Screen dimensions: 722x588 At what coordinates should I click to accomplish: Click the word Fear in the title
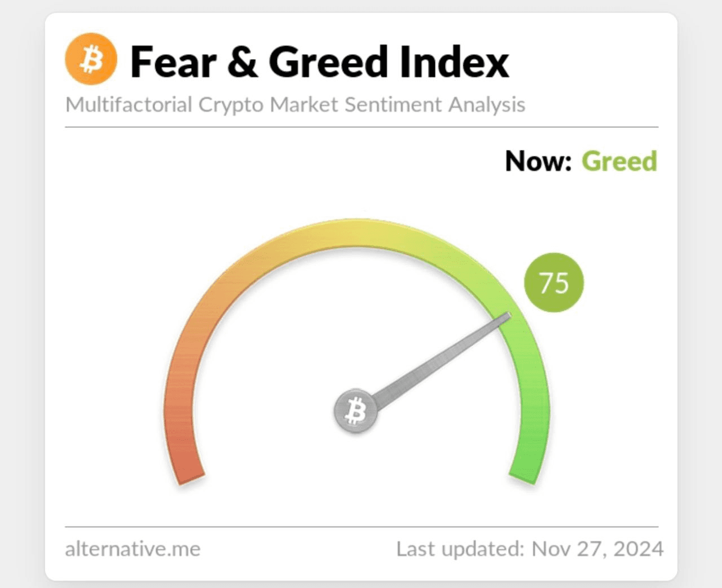(x=174, y=61)
